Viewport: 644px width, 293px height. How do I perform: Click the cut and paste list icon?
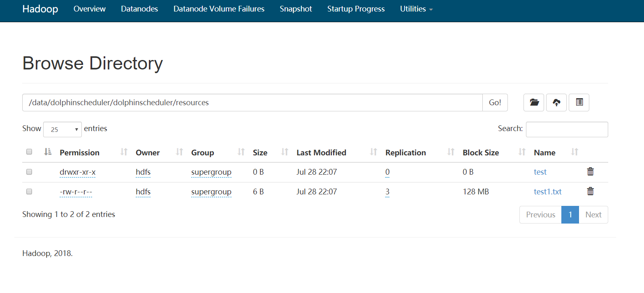point(579,103)
